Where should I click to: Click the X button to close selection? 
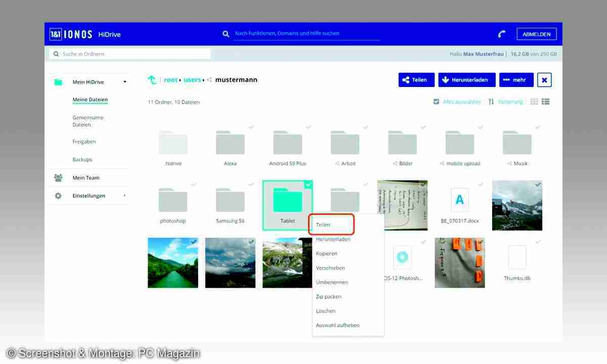point(544,80)
